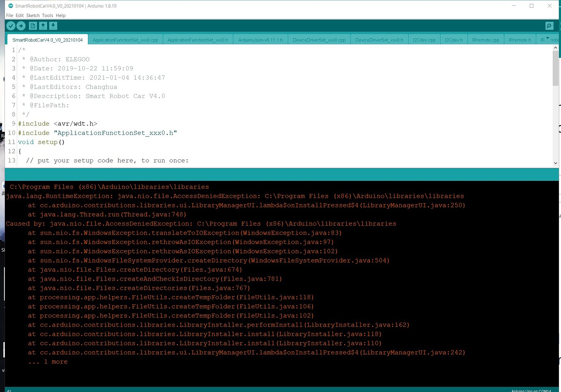Open the Help menu
This screenshot has height=392, width=561.
coord(61,15)
